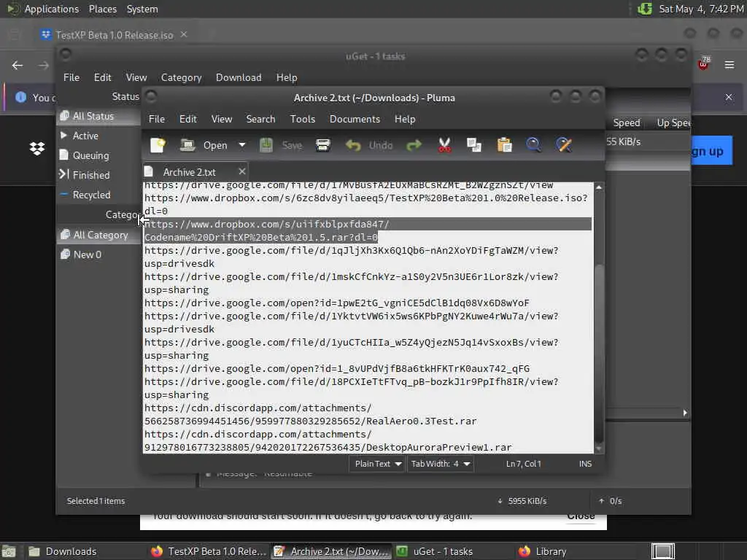This screenshot has height=560, width=747.
Task: Click the uGet tray icon in top panel
Action: (x=645, y=9)
